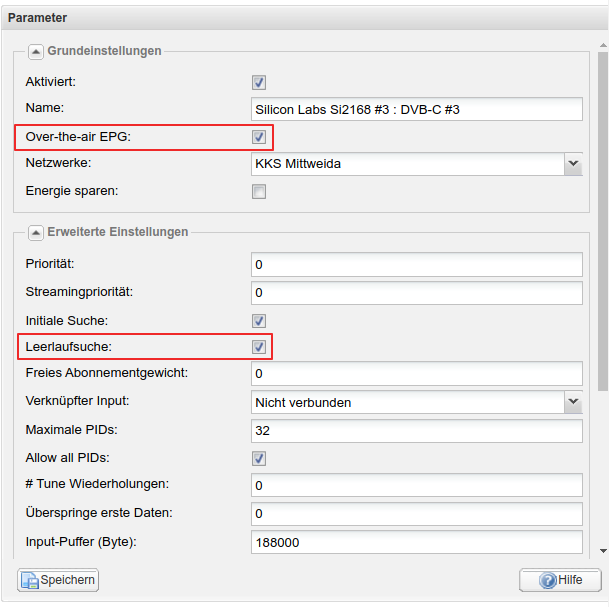Click the Name text field
The width and height of the screenshot is (609, 607).
(417, 109)
